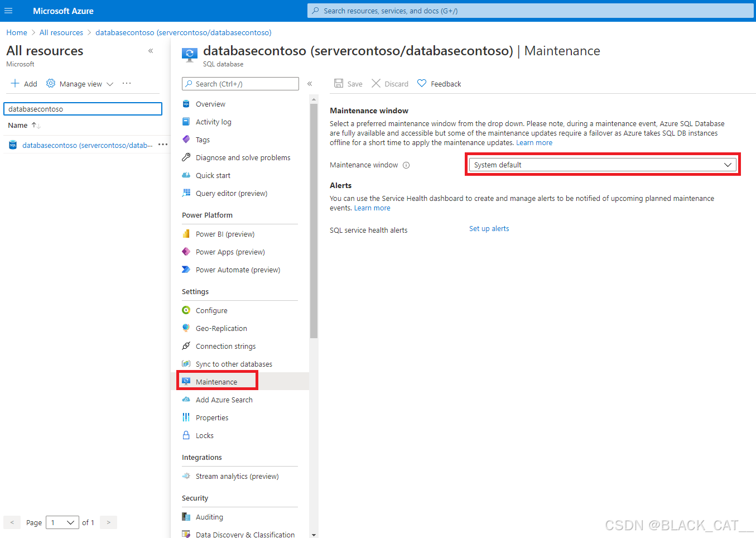Go to previous page arrow button

click(12, 522)
